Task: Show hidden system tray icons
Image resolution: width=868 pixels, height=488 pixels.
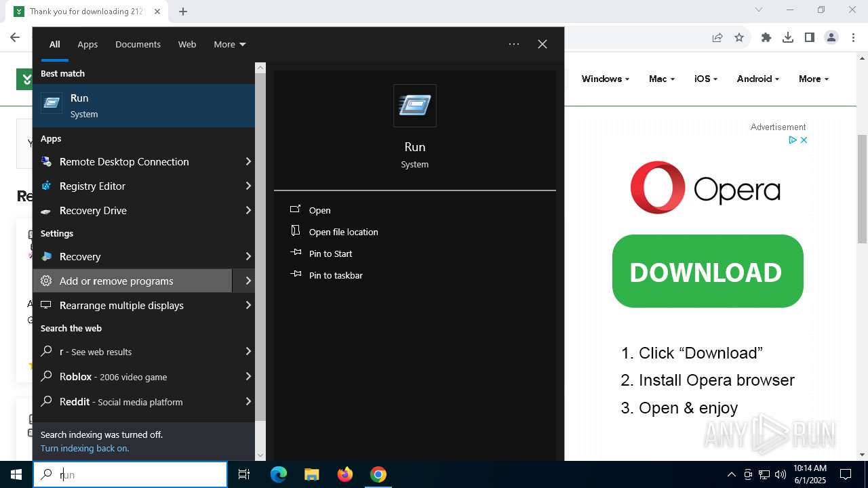Action: click(732, 474)
